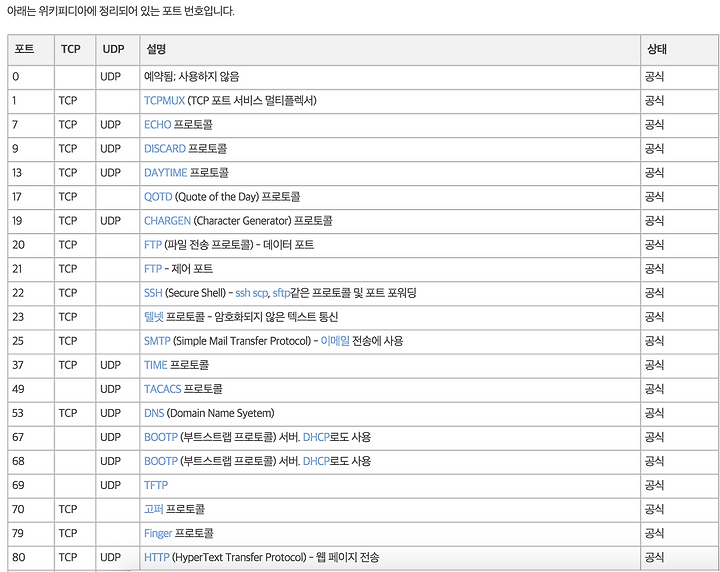Image resolution: width=720 pixels, height=572 pixels.
Task: Click the 상태 column header
Action: tap(679, 50)
